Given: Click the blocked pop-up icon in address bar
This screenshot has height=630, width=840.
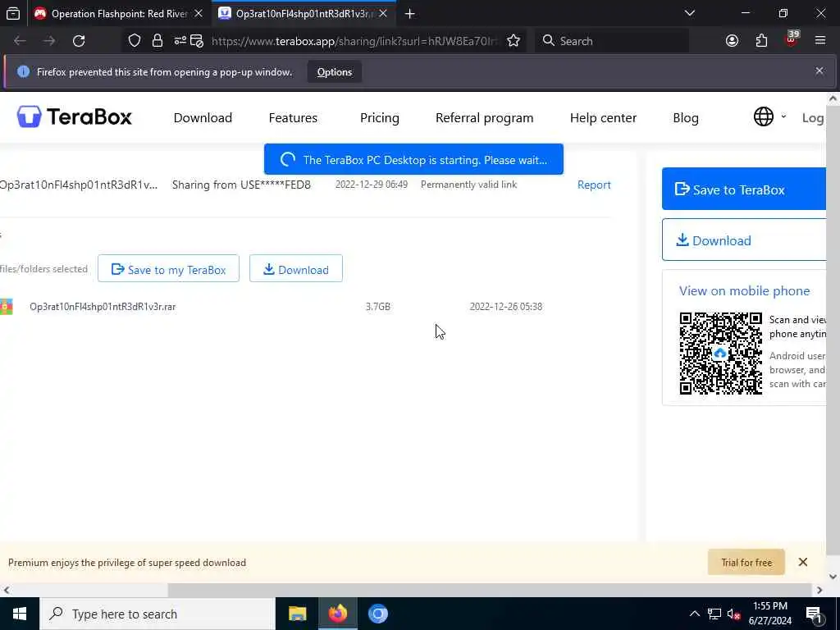Looking at the screenshot, I should (x=197, y=41).
